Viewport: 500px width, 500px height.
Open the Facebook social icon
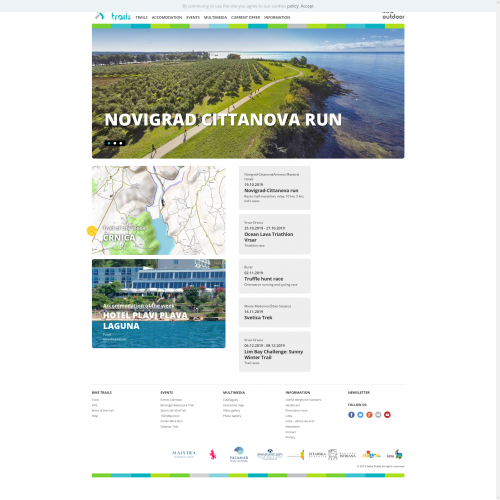point(351,415)
